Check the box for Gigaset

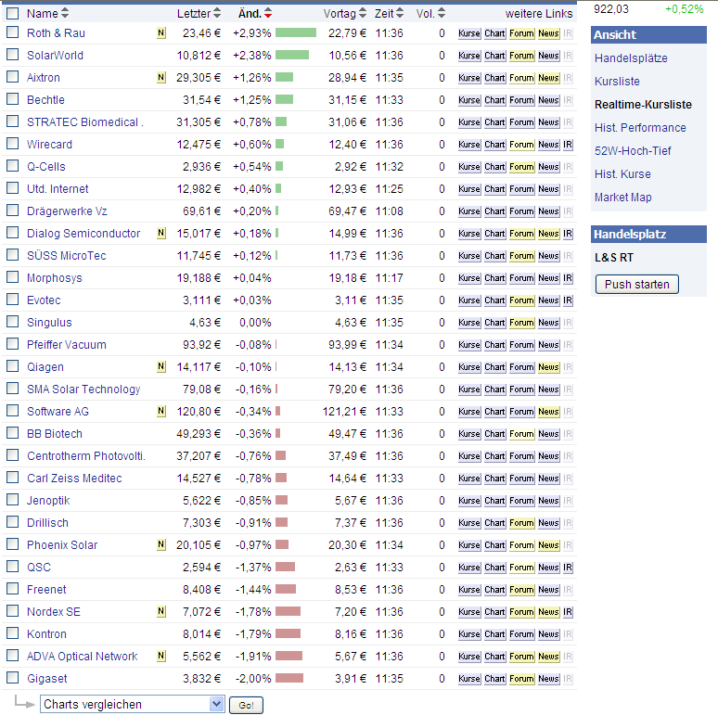click(13, 678)
